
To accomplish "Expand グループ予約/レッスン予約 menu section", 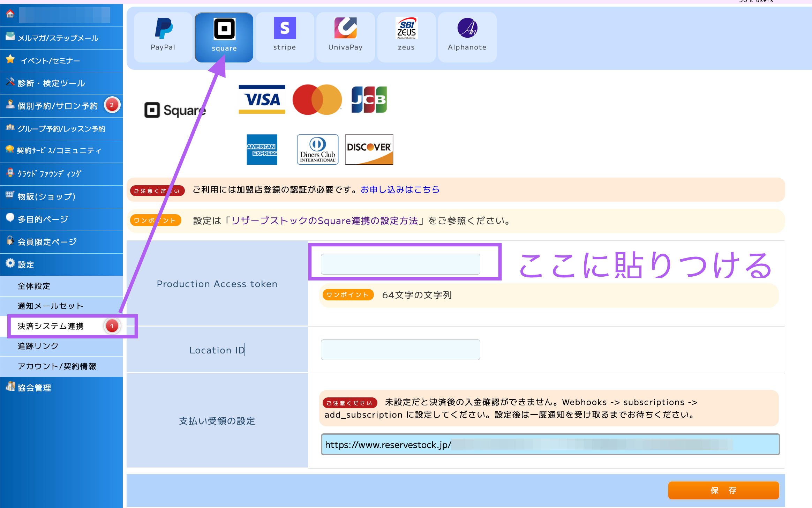I will (61, 129).
